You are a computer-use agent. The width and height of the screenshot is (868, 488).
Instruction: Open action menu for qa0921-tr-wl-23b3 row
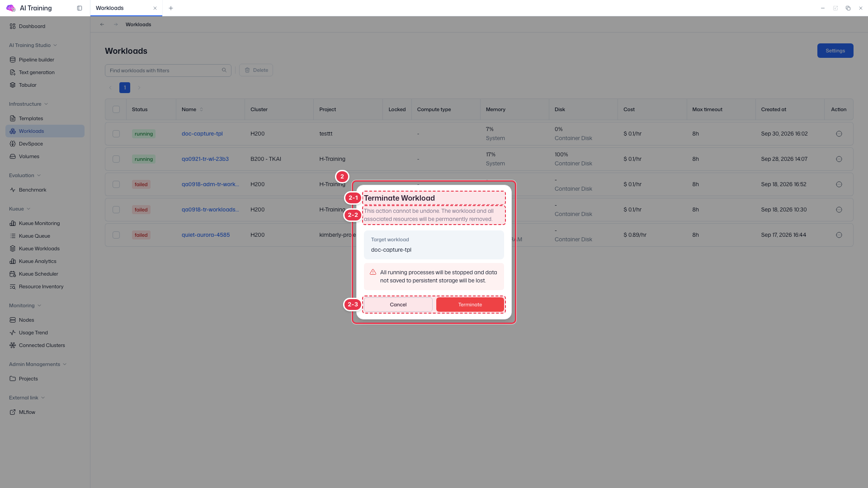point(839,159)
